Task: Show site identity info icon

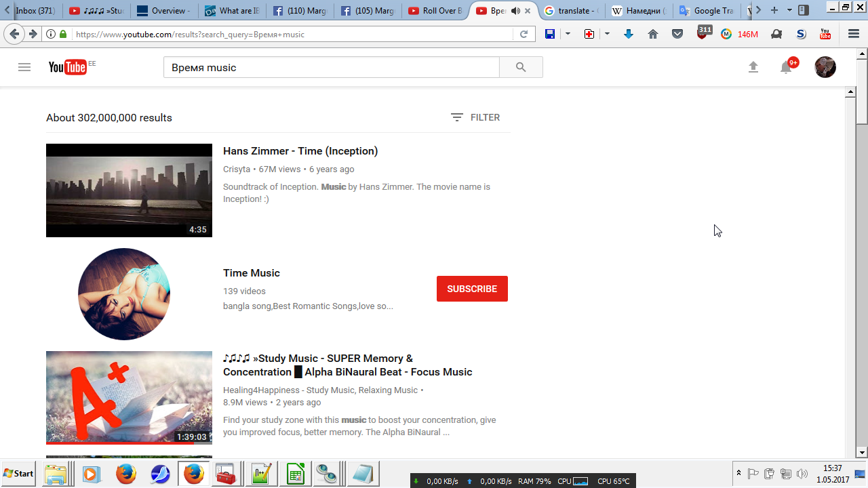Action: point(51,34)
